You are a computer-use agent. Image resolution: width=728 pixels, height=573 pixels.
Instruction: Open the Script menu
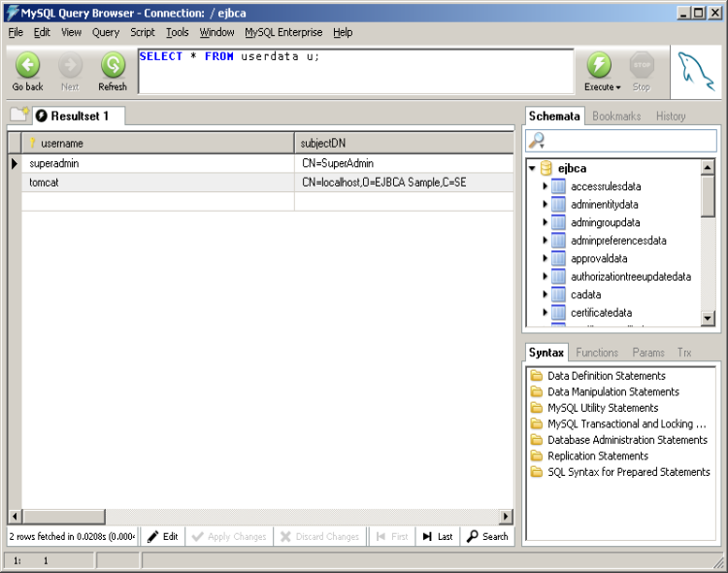142,32
